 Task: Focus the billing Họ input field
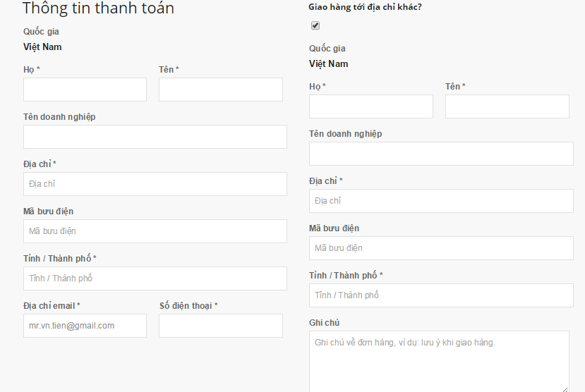85,90
